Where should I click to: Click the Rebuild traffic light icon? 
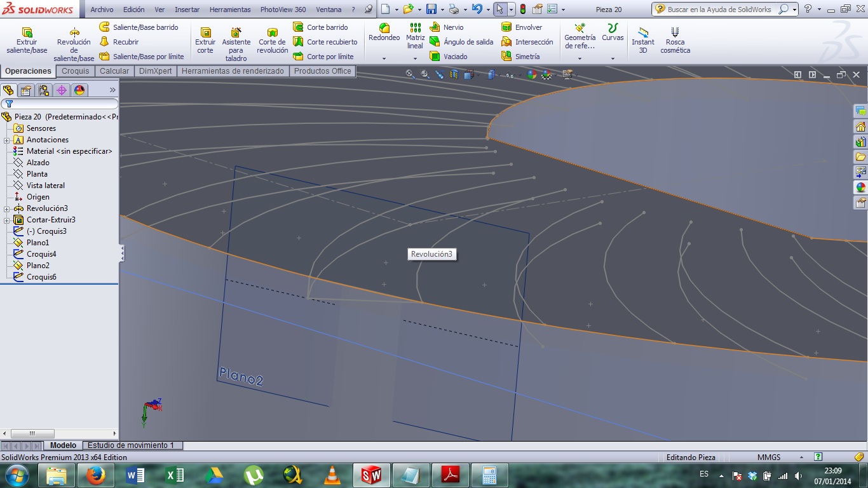[523, 10]
